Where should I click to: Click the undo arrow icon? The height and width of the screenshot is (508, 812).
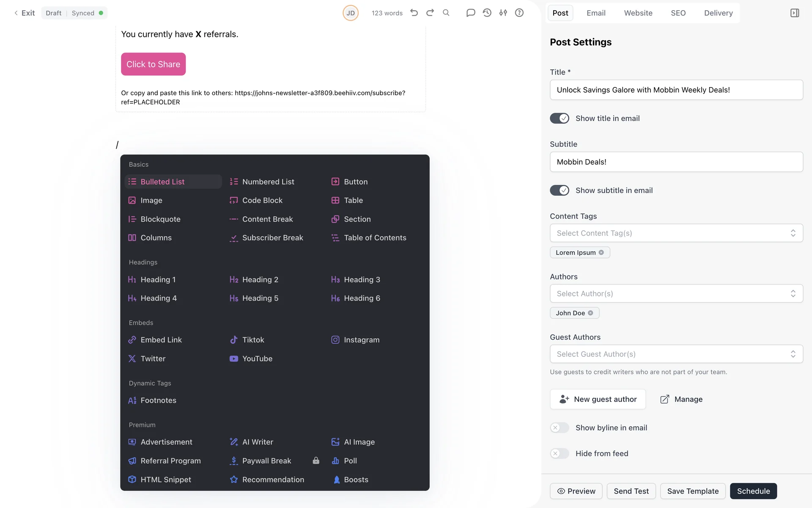414,13
